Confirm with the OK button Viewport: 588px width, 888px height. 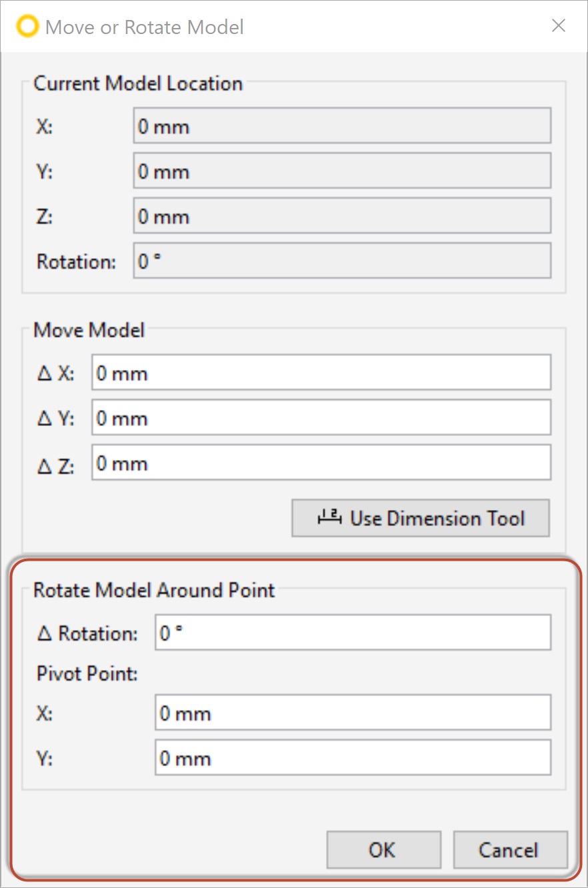pos(383,850)
